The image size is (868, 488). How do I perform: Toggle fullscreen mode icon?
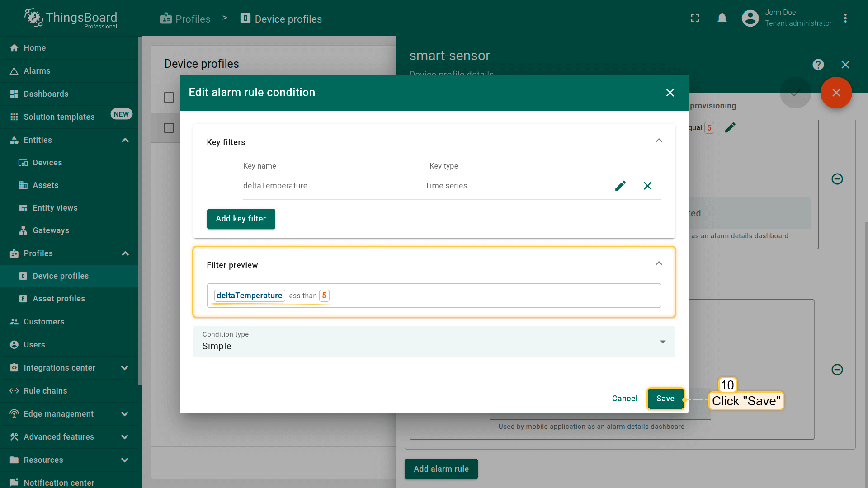[x=695, y=18]
